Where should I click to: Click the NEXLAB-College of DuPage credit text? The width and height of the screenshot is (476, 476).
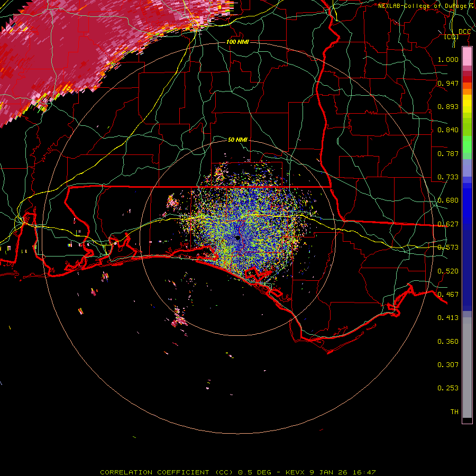[426, 6]
